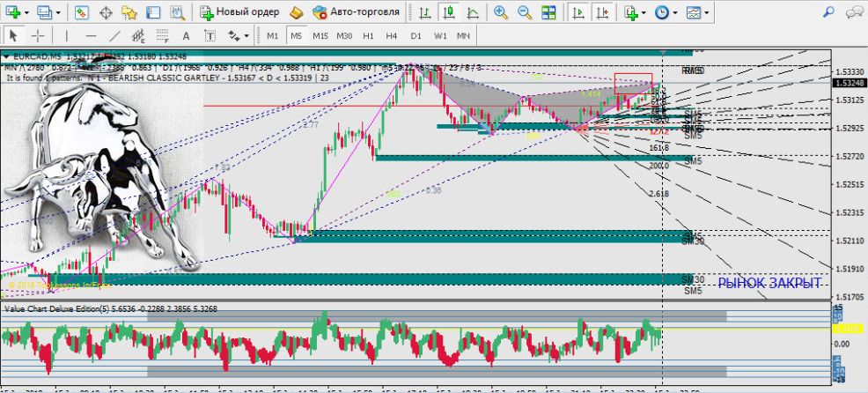Click the 2.618 Fibonacci level label
The height and width of the screenshot is (393, 868).
[x=659, y=194]
